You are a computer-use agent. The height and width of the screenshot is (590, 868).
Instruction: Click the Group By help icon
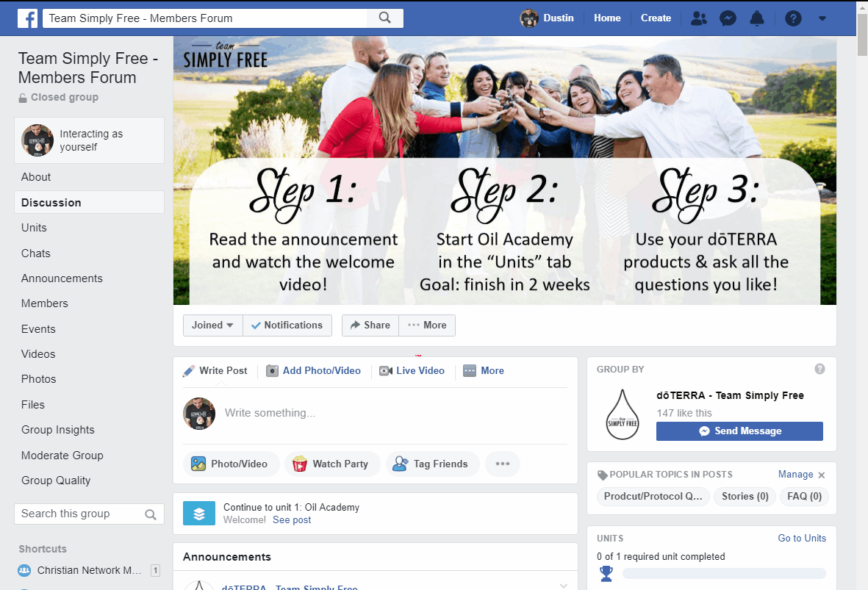click(x=819, y=369)
